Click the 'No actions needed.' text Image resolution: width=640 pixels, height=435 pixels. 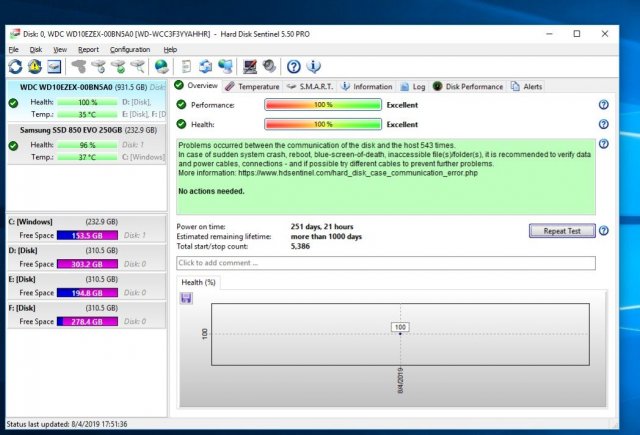pyautogui.click(x=211, y=191)
